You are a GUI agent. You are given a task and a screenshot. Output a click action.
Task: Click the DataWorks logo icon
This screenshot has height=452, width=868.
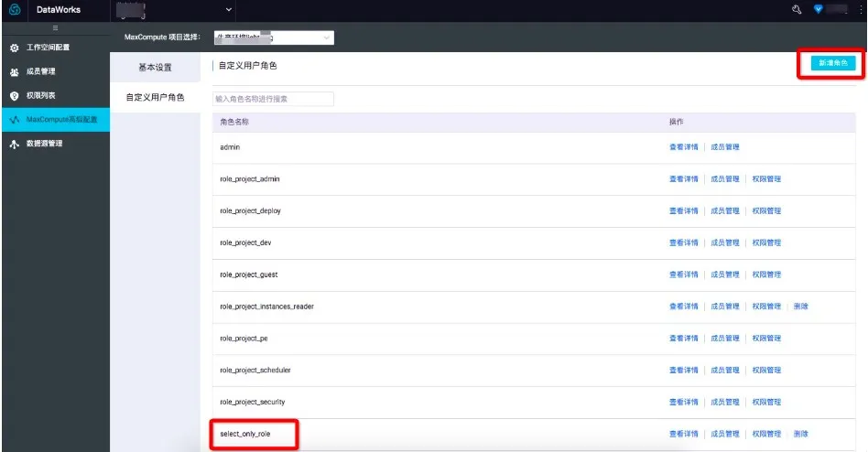[x=15, y=9]
